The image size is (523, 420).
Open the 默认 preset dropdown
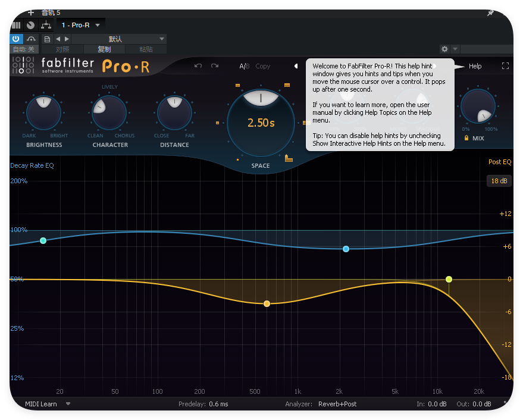[119, 39]
